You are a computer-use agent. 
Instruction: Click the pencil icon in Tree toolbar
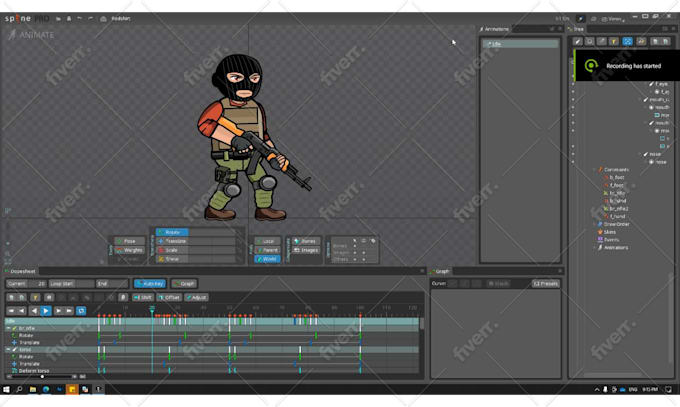click(x=577, y=41)
